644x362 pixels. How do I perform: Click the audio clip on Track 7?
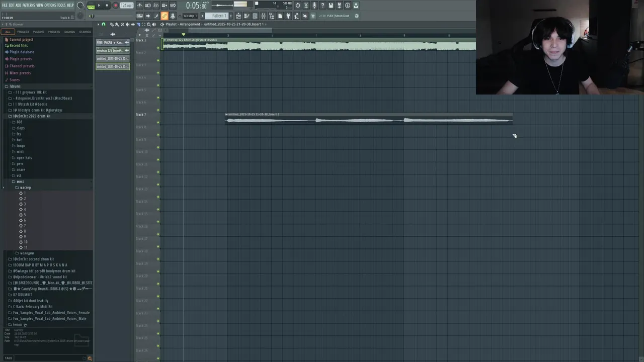(x=369, y=119)
